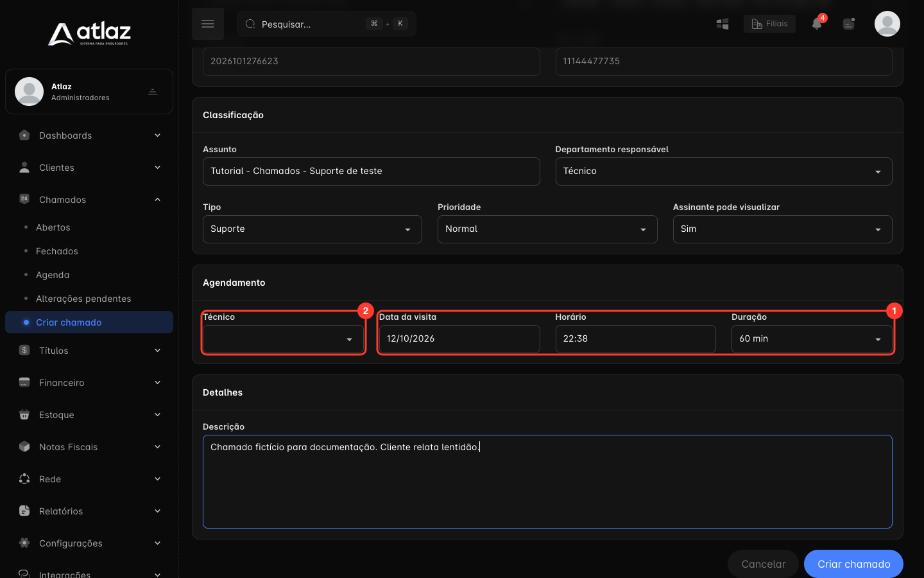This screenshot has height=578, width=924.
Task: Open the Duração dropdown showing 60 min
Action: [812, 339]
